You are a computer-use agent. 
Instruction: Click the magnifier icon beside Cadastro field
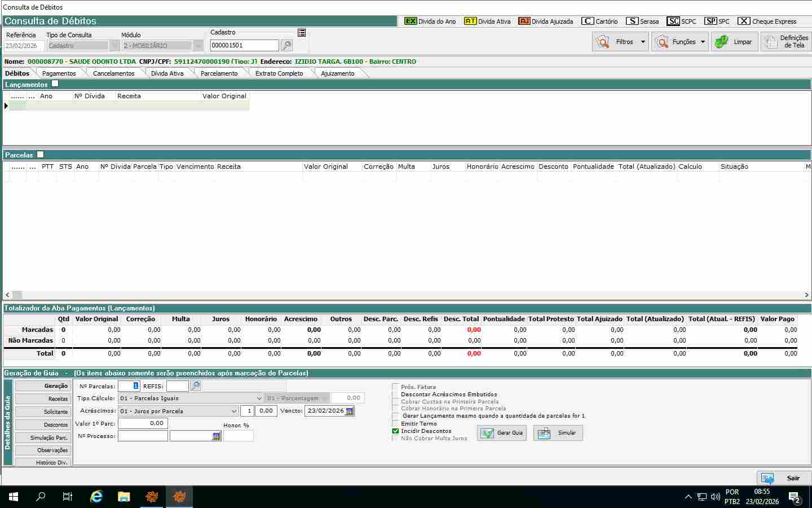286,46
